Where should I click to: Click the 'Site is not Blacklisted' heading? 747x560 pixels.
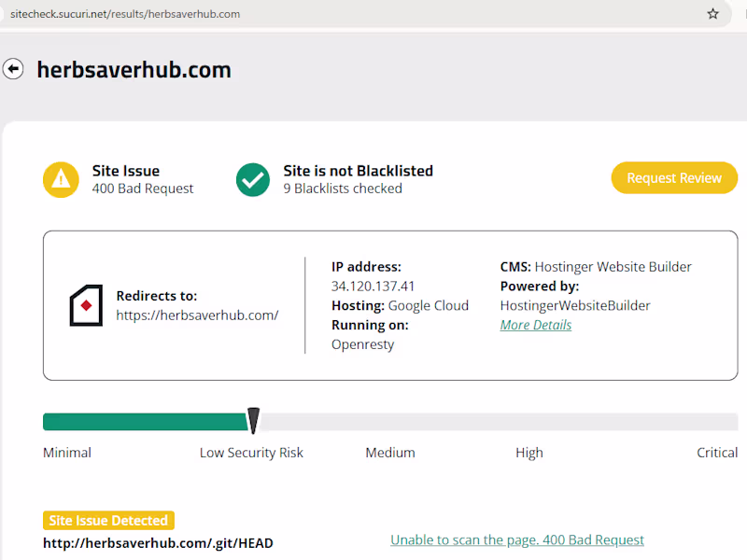click(358, 171)
